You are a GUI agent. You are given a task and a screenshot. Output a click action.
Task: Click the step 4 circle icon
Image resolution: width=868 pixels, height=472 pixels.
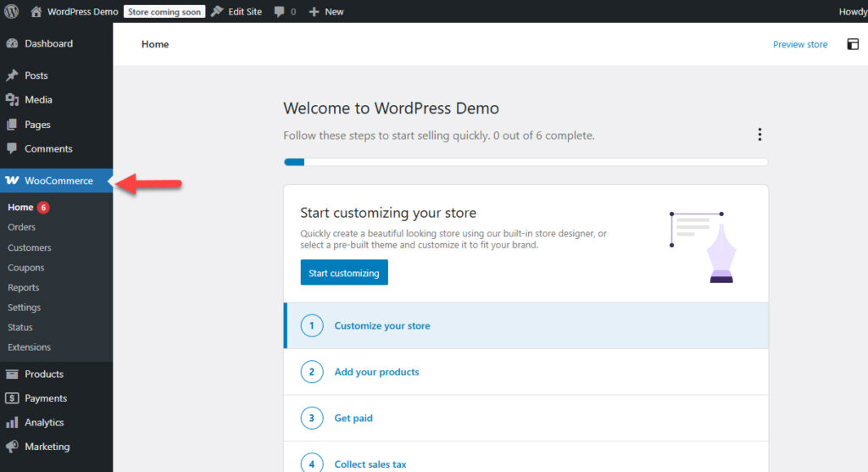point(312,464)
